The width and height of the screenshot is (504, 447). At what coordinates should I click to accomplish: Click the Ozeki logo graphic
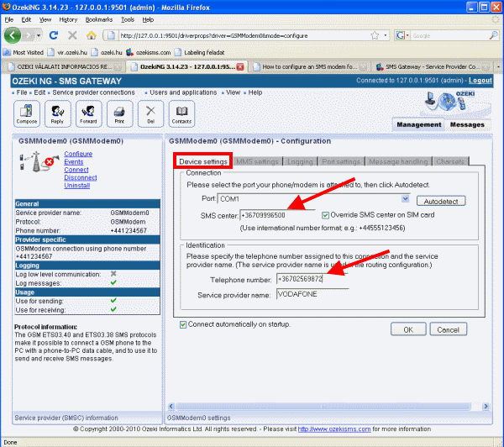[x=450, y=102]
